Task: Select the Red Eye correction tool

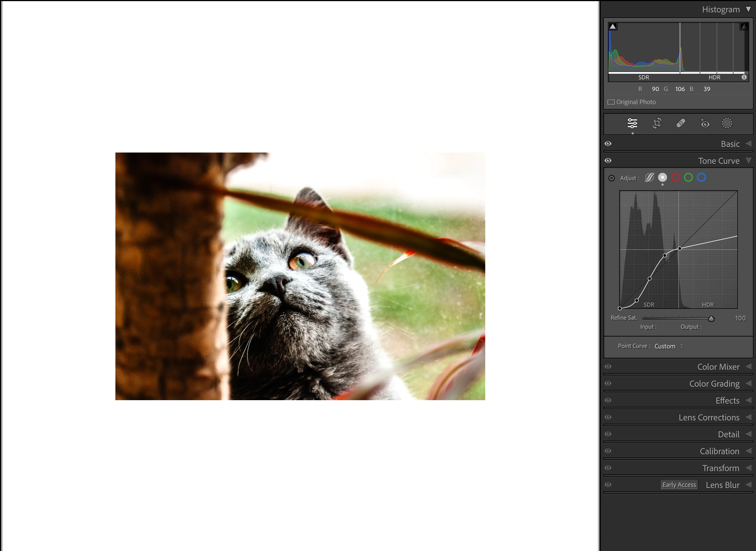Action: coord(704,124)
